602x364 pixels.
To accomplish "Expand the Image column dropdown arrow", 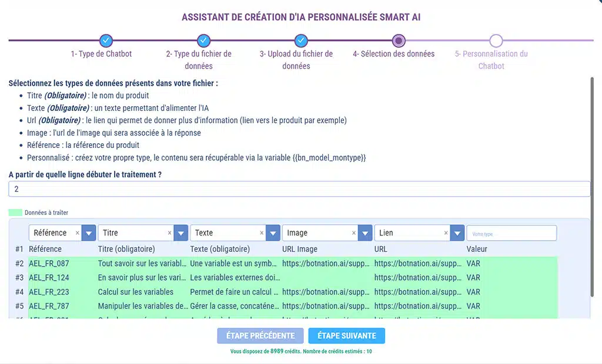I will tap(365, 233).
